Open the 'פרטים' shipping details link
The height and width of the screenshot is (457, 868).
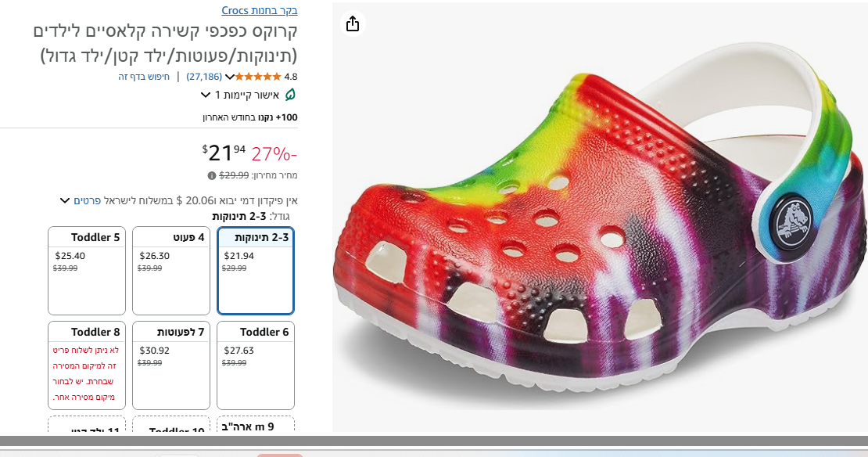pyautogui.click(x=87, y=201)
